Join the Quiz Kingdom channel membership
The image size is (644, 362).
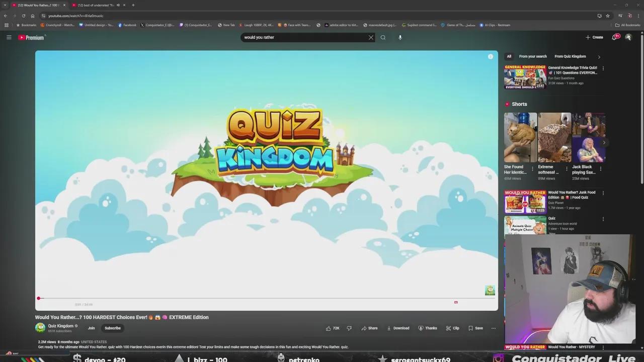pyautogui.click(x=91, y=328)
